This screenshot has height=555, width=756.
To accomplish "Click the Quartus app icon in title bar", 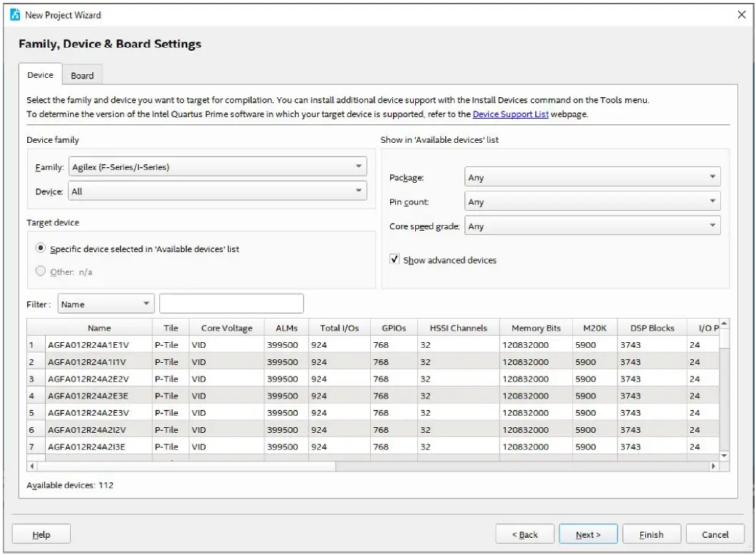I will click(15, 15).
